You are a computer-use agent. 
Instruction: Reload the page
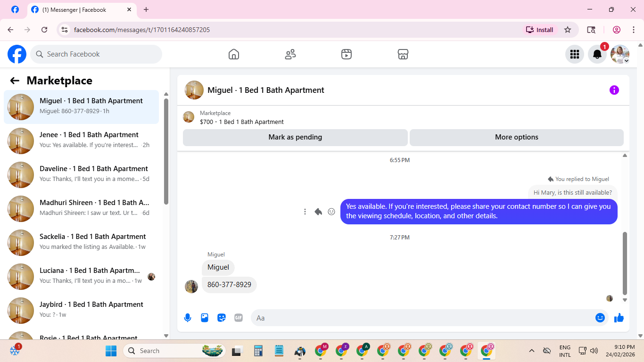44,30
